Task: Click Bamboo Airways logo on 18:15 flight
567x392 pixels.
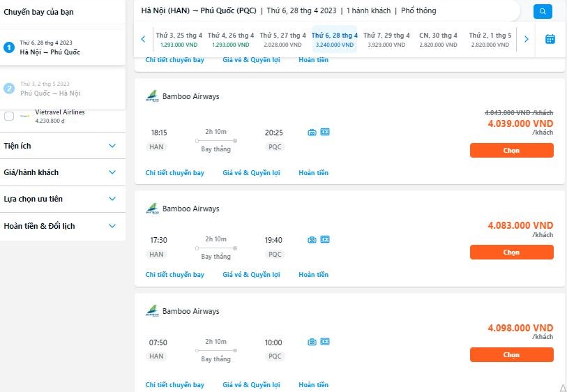Action: point(151,96)
